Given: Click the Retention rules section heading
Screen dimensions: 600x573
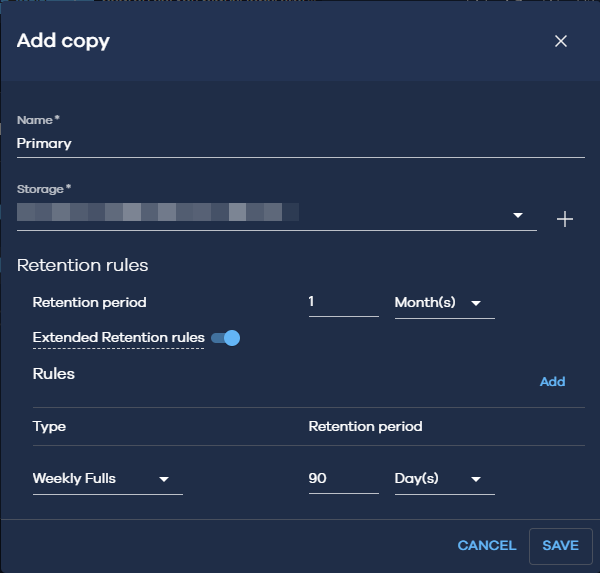Looking at the screenshot, I should (x=82, y=266).
